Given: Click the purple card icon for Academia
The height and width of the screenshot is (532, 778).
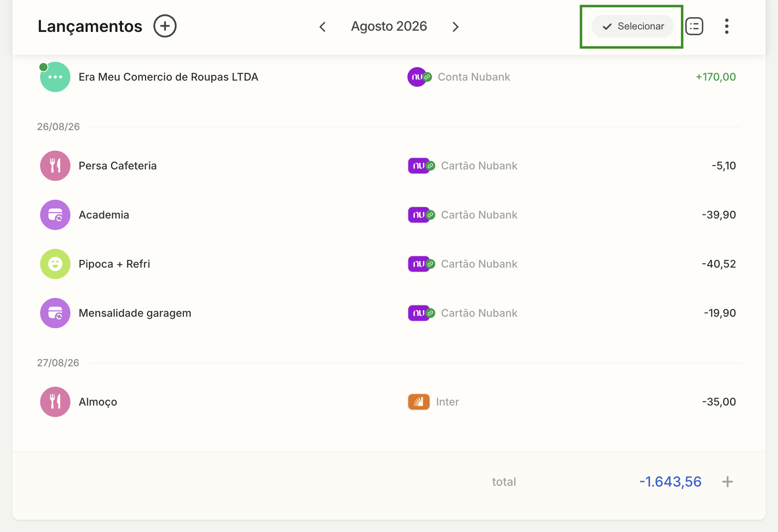Looking at the screenshot, I should point(55,215).
